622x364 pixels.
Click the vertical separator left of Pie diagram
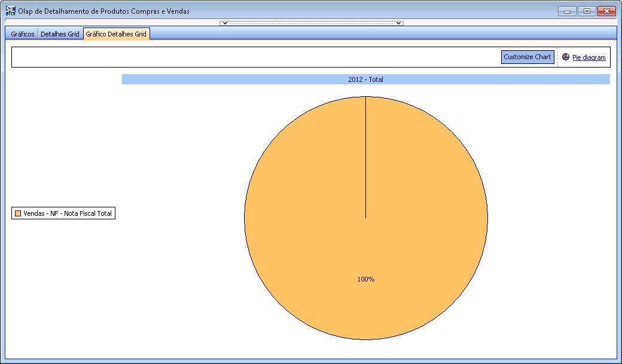point(557,57)
